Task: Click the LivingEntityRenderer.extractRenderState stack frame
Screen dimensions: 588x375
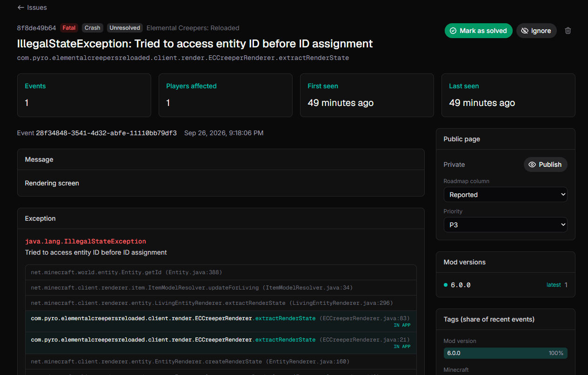Action: (221, 303)
